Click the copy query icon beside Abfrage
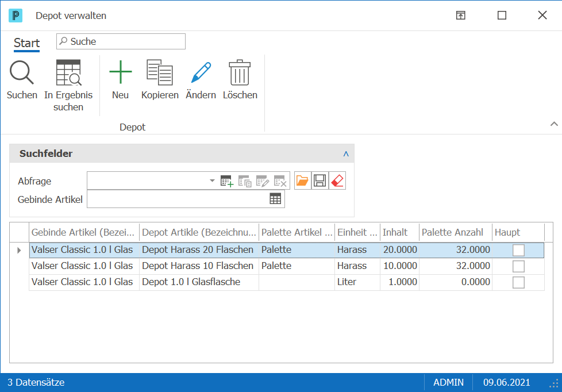 coord(245,180)
